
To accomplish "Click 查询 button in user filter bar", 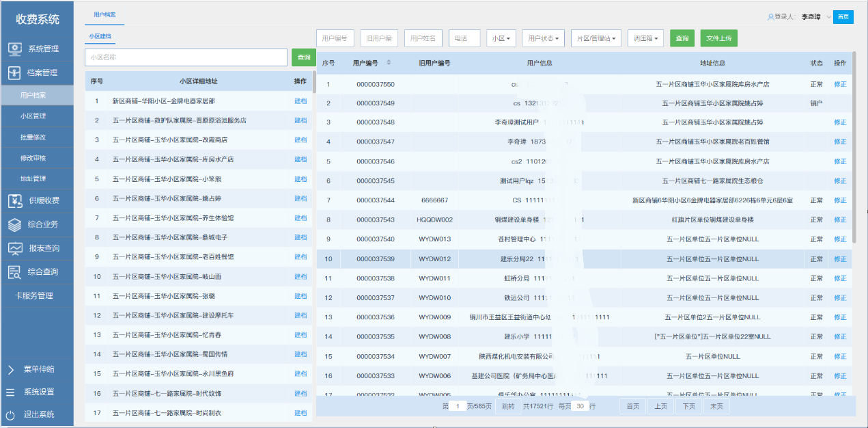I will tap(682, 38).
